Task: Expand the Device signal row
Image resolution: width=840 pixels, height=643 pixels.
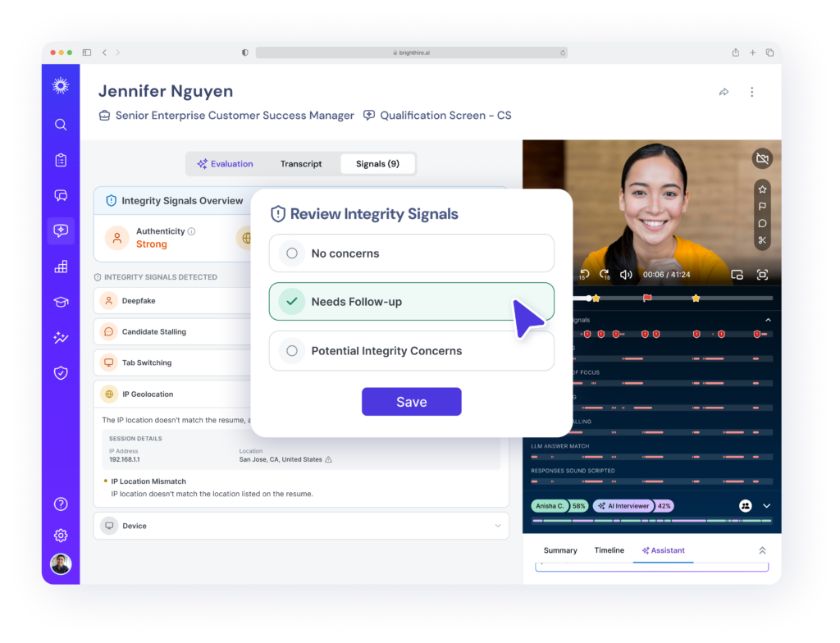Action: tap(301, 526)
